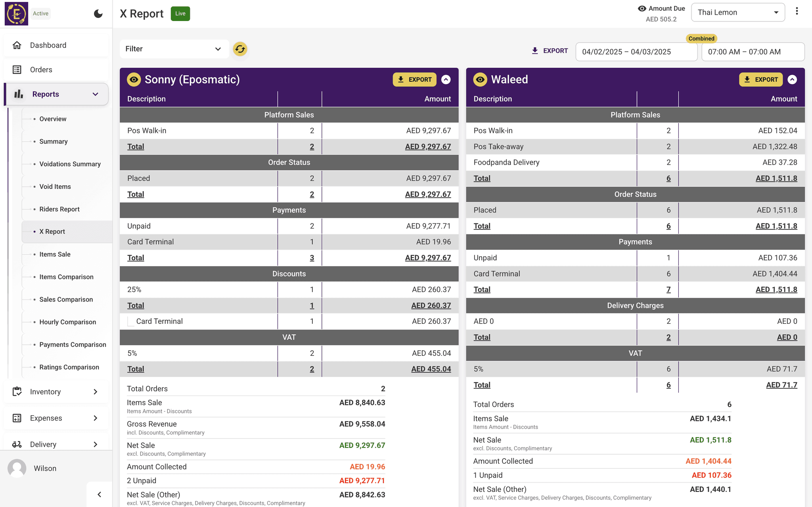Toggle eye icon on Waleed panel

point(480,79)
